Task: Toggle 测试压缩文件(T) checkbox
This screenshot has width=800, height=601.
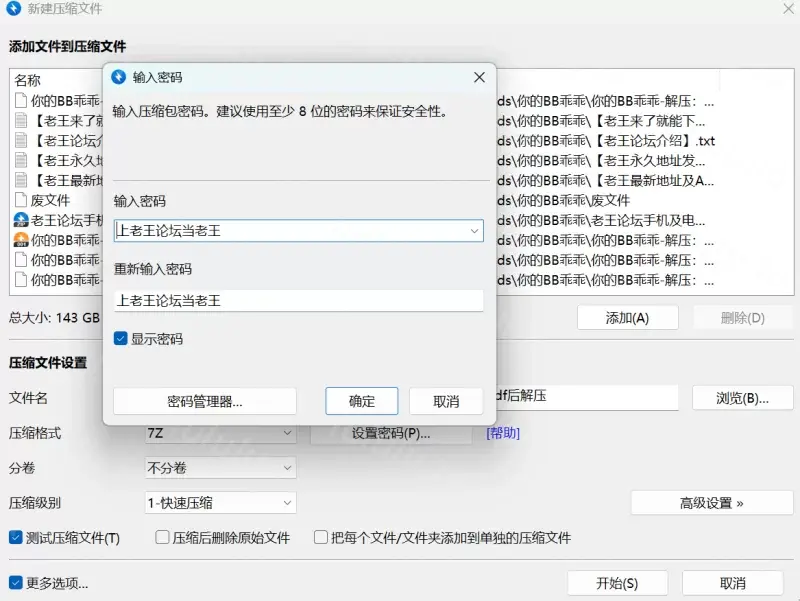Action: click(x=16, y=537)
